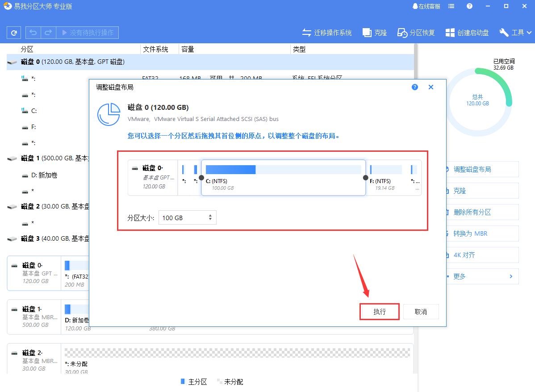Refresh the disk list with the refresh icon
The height and width of the screenshot is (392, 535).
point(14,32)
